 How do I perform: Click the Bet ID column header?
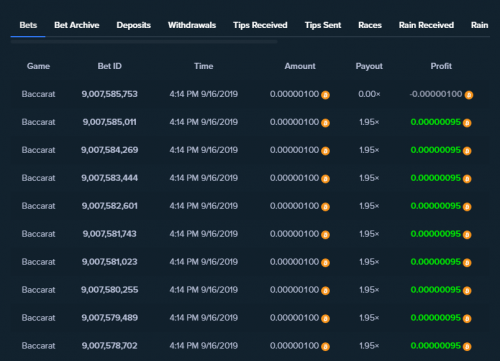point(110,66)
